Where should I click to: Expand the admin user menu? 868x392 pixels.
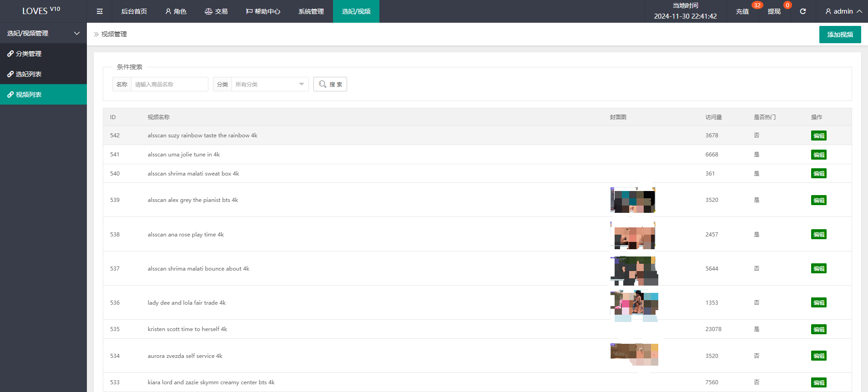coord(843,11)
